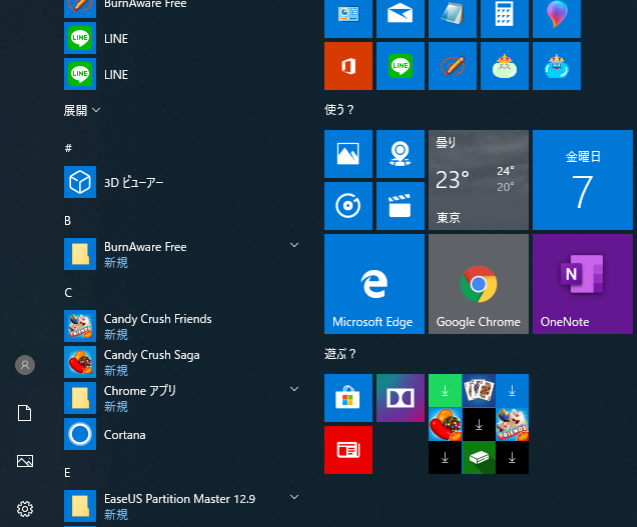Screen dimensions: 637x527
Task: Open the Tokyo weather tile
Action: [x=478, y=180]
